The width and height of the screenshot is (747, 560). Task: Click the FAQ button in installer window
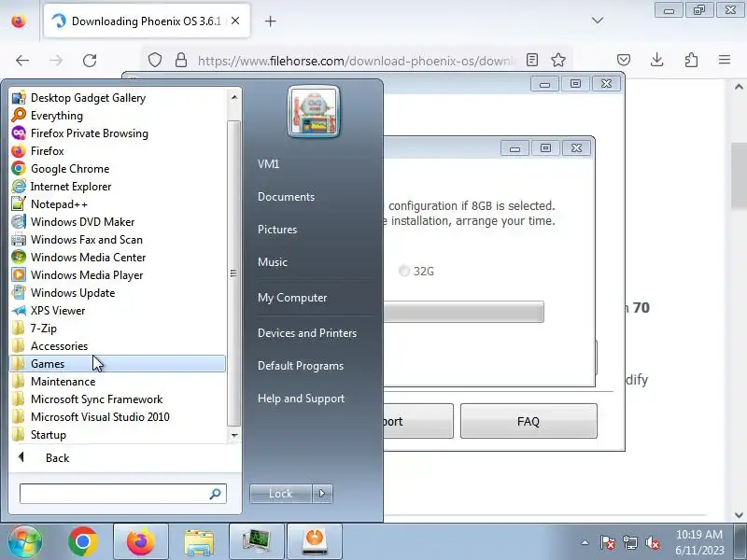pyautogui.click(x=529, y=422)
